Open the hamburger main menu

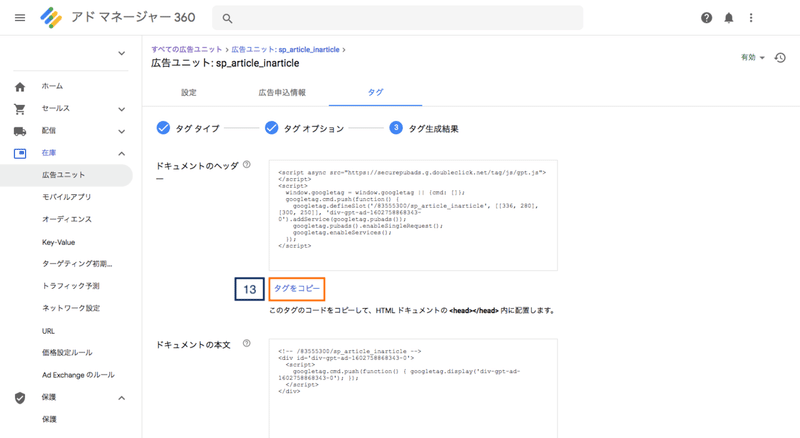point(20,18)
